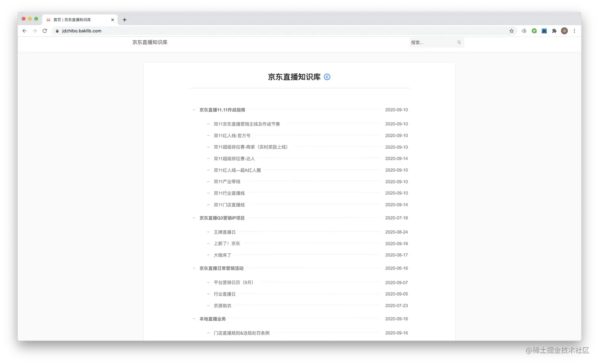Open 门店直播规则&违规处罚条例 article
This screenshot has width=599, height=364.
click(x=242, y=333)
